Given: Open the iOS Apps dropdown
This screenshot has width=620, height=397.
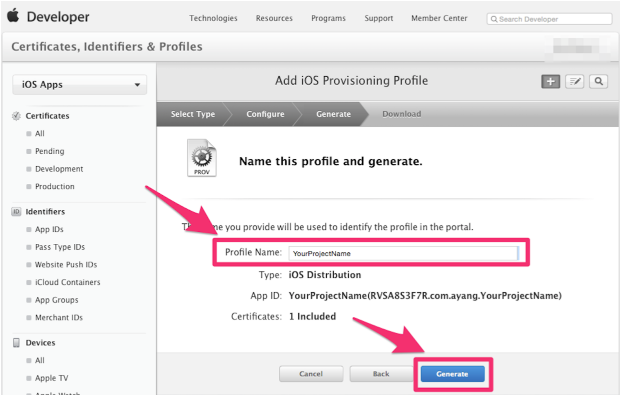Looking at the screenshot, I should (x=79, y=85).
